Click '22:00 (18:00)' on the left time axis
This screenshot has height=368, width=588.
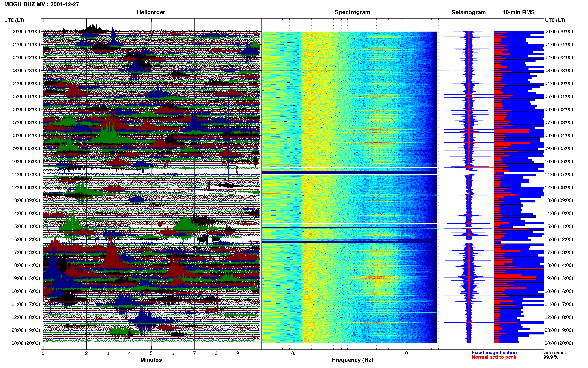26,317
